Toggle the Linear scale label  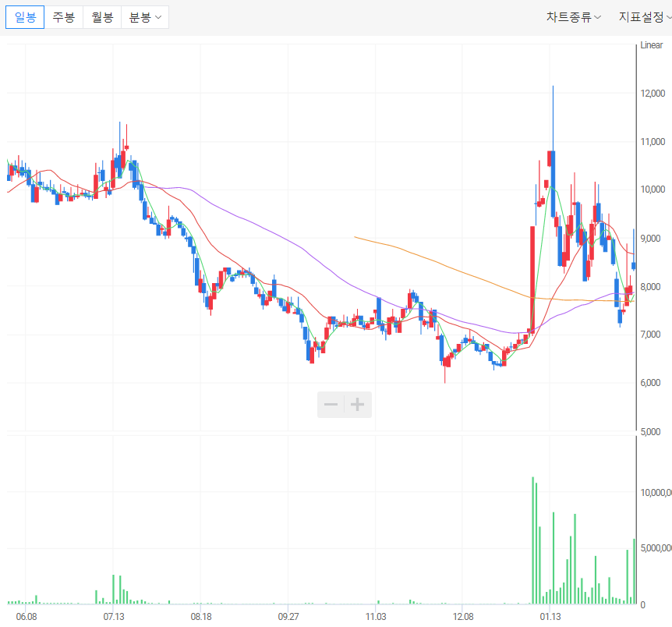tap(652, 45)
